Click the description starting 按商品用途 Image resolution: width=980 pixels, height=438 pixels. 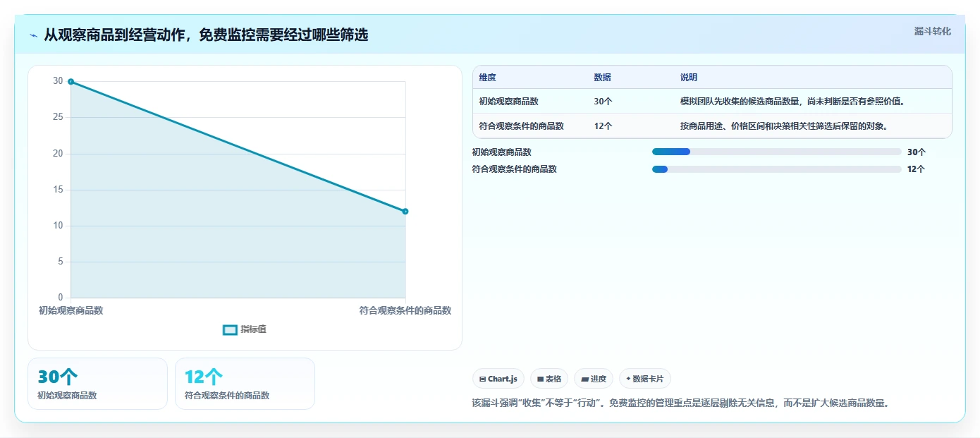[x=783, y=126]
